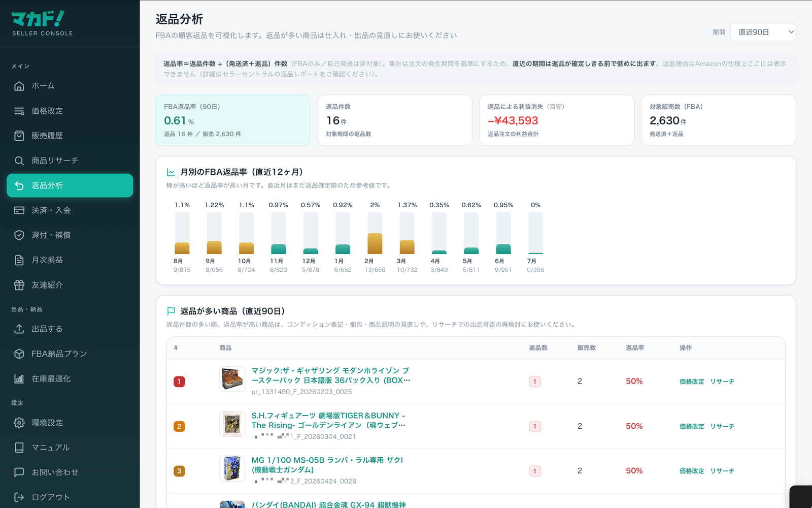Click マジック:ザ・ギャザリング product thumbnail
The width and height of the screenshot is (812, 508).
pyautogui.click(x=232, y=379)
